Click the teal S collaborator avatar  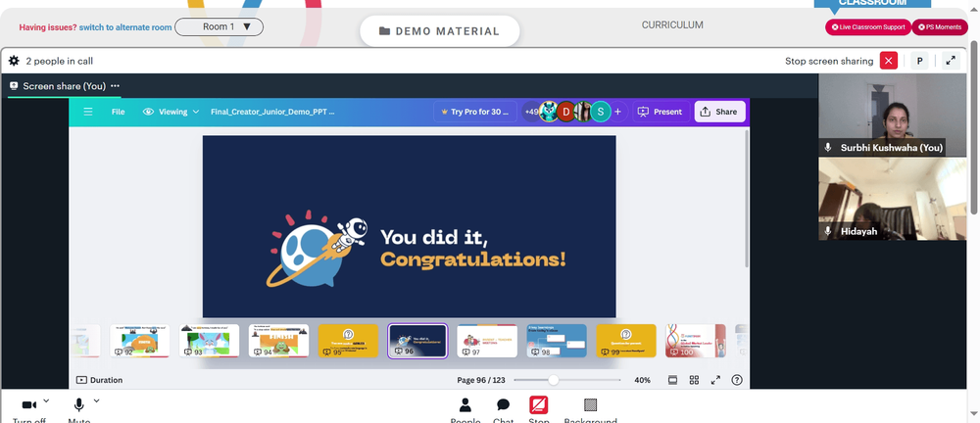tap(601, 112)
